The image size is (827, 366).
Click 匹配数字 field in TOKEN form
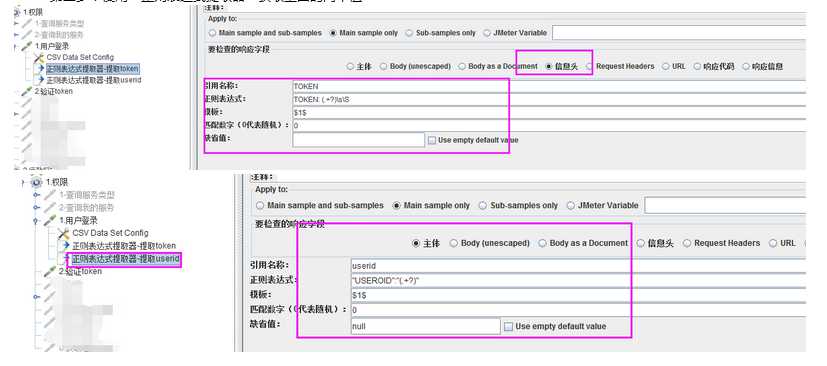pos(549,126)
